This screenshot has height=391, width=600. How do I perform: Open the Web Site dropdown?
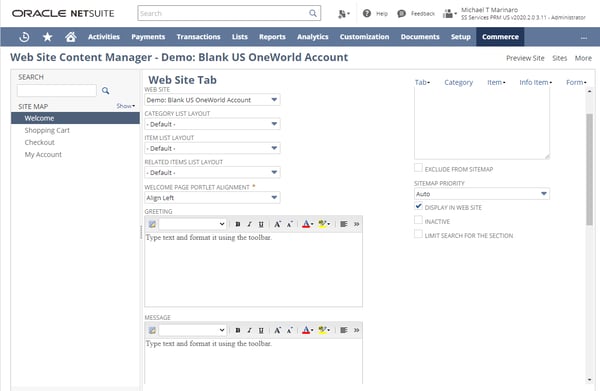[x=212, y=100]
